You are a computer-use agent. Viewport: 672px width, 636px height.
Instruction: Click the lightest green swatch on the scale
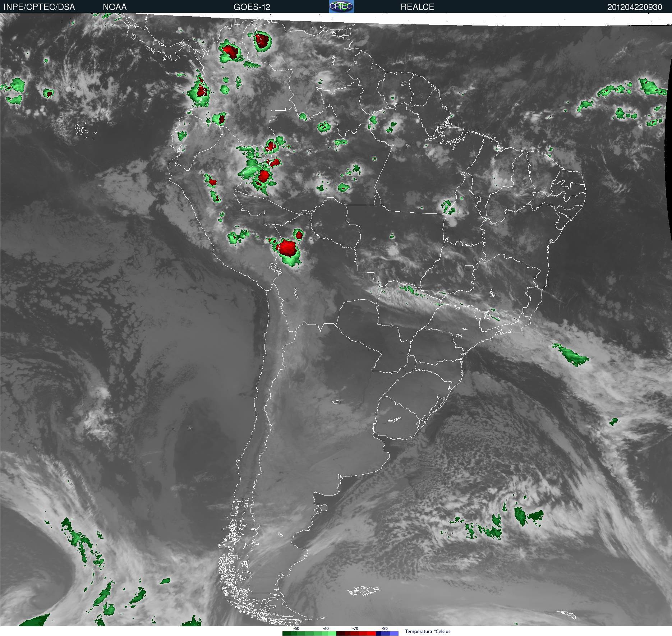click(x=332, y=633)
